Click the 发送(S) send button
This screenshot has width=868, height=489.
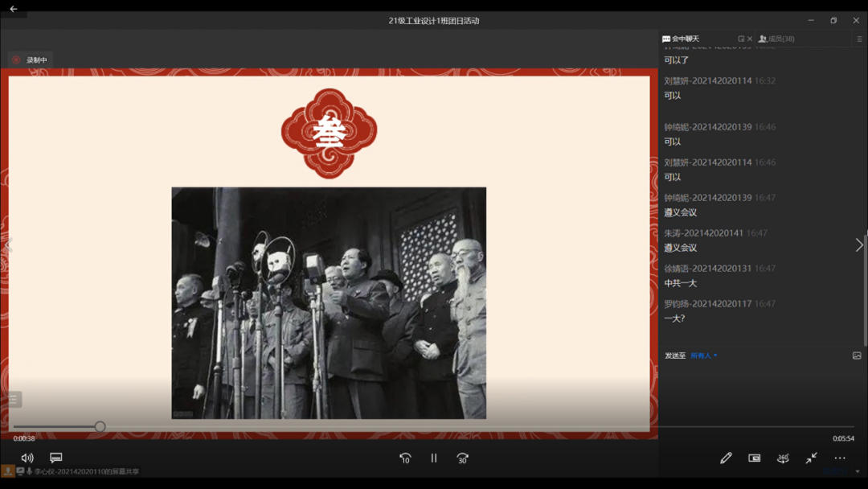(x=835, y=471)
